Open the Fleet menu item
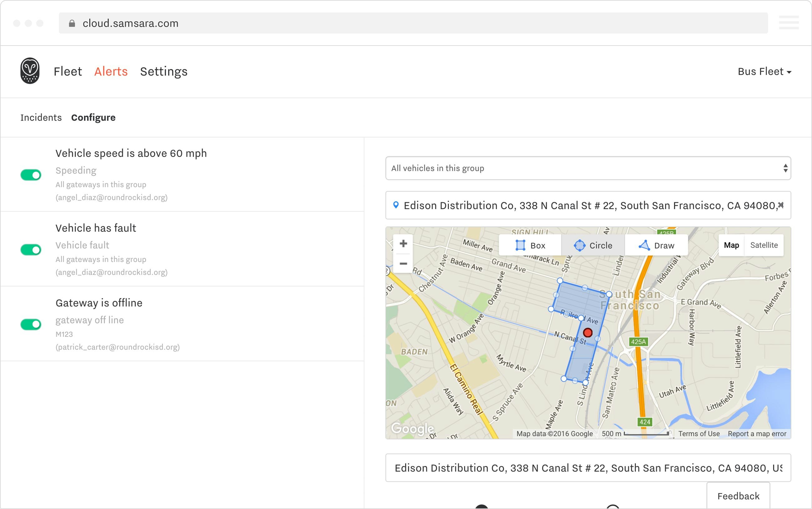 click(68, 71)
